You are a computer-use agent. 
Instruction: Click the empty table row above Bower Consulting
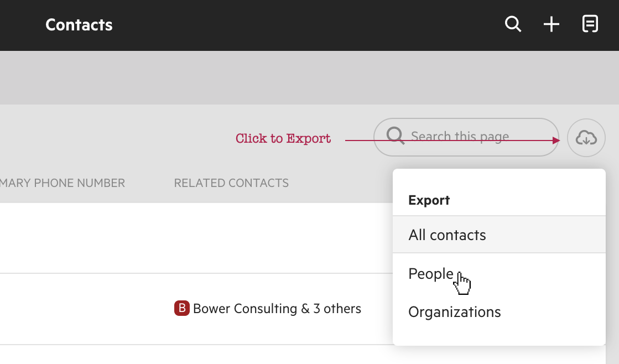[x=194, y=238]
